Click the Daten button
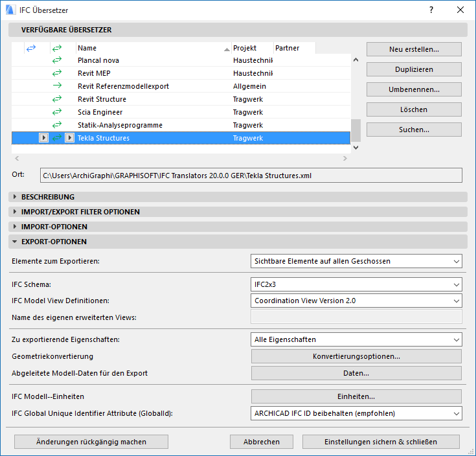Viewport: 476px width, 456px height. [x=356, y=373]
